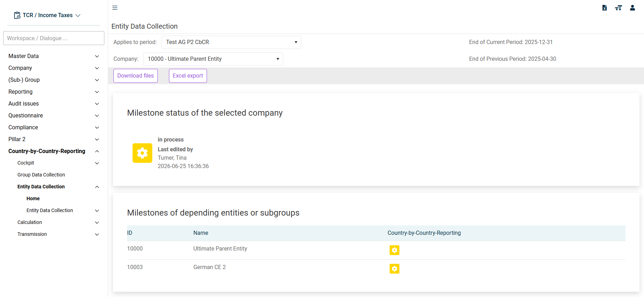Image resolution: width=644 pixels, height=297 pixels.
Task: Collapse the bold Entity Data Collection submenu
Action: point(58,187)
